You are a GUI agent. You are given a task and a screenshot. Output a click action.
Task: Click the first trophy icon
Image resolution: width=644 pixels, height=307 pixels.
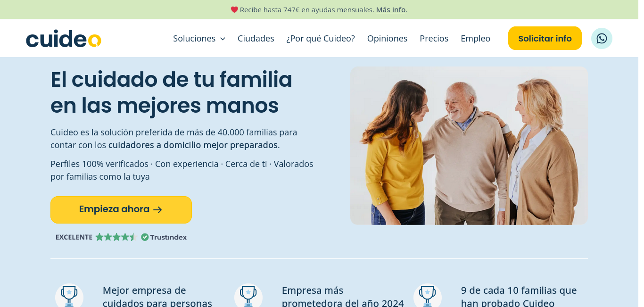tap(69, 296)
